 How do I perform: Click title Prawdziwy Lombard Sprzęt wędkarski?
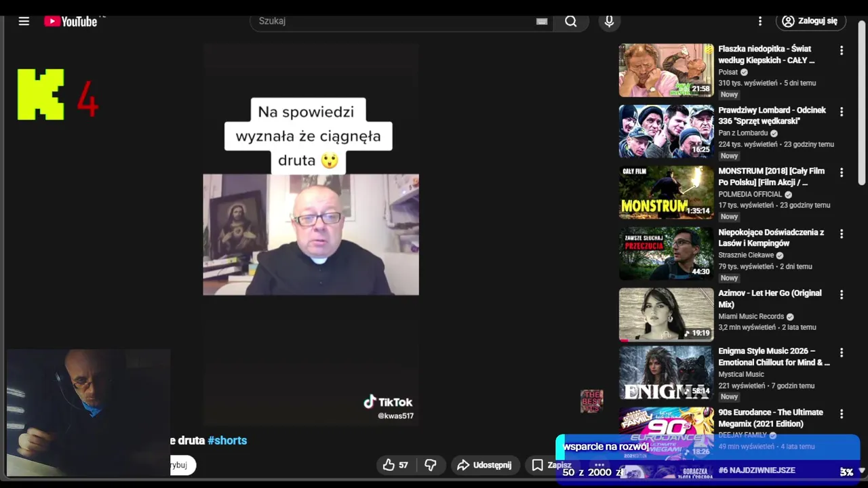(x=772, y=115)
